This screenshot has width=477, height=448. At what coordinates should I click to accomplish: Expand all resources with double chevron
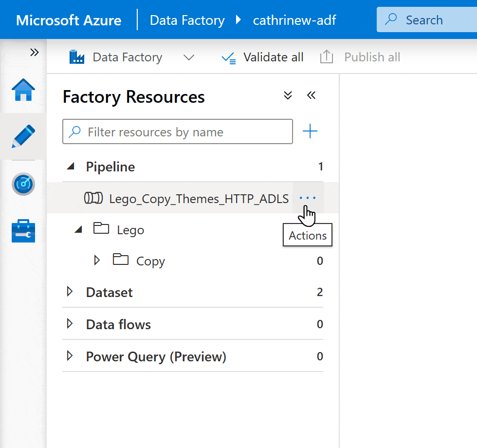(x=288, y=95)
